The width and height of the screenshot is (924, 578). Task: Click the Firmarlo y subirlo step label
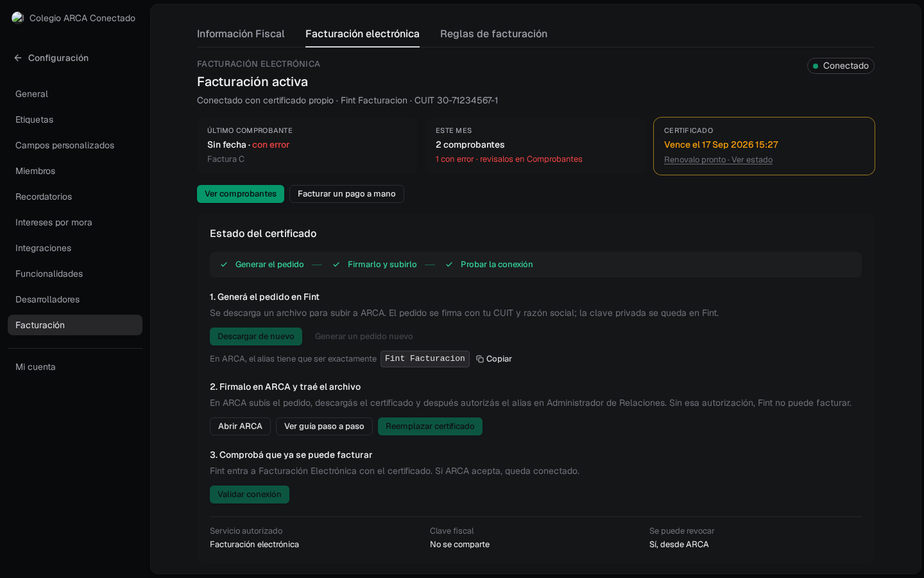(x=382, y=265)
